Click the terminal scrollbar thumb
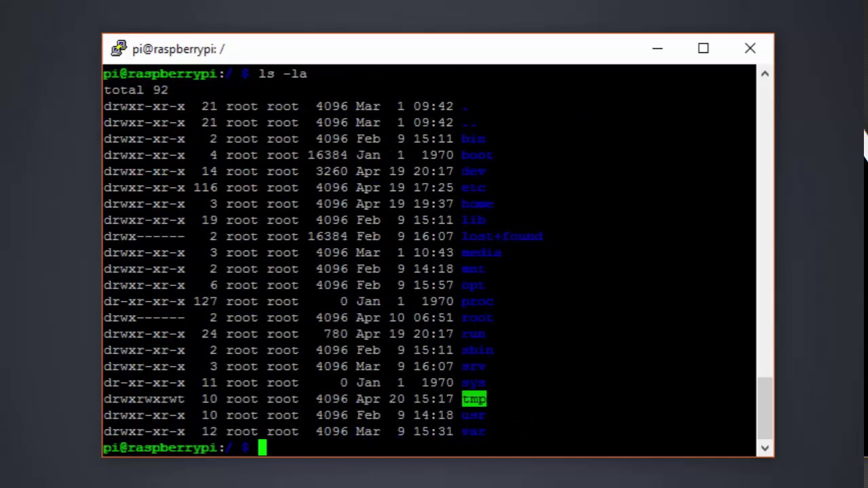Screen dimensions: 868x488 pos(765,408)
